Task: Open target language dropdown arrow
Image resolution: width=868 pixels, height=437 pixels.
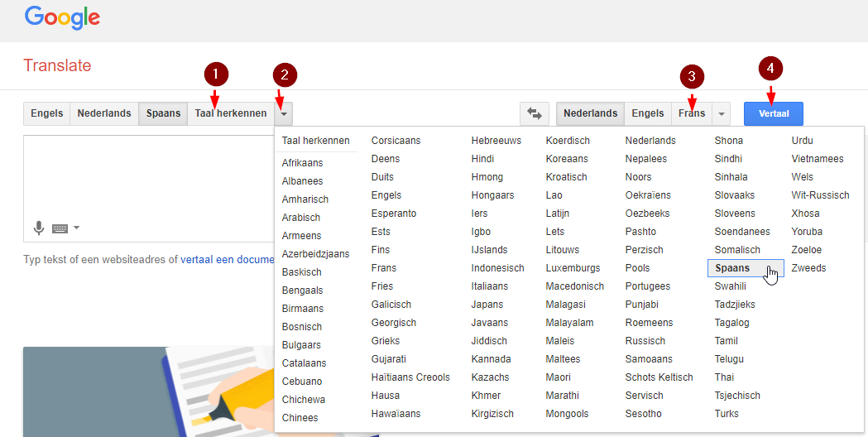Action: [x=722, y=113]
